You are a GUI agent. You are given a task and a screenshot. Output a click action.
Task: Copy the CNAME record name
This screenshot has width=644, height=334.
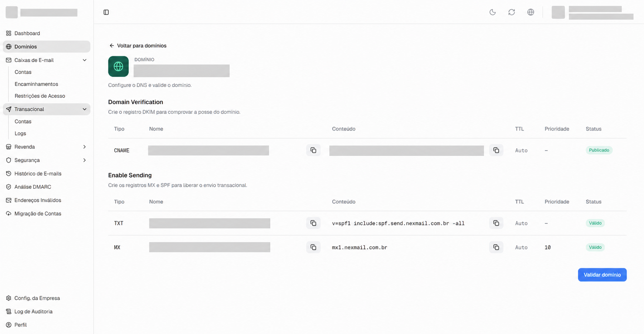coord(313,150)
